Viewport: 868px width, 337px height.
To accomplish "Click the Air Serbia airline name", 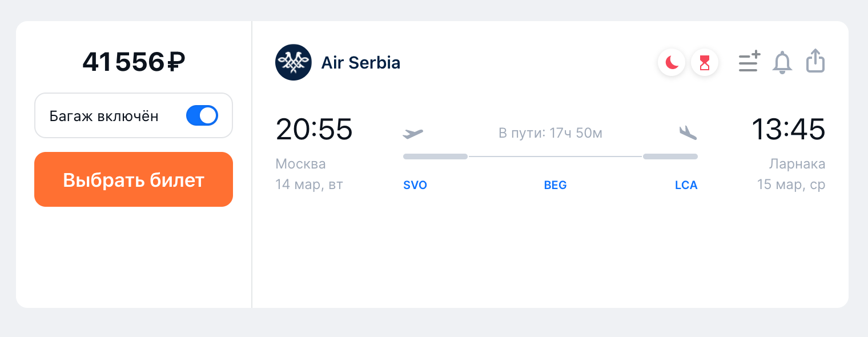I will tap(361, 62).
